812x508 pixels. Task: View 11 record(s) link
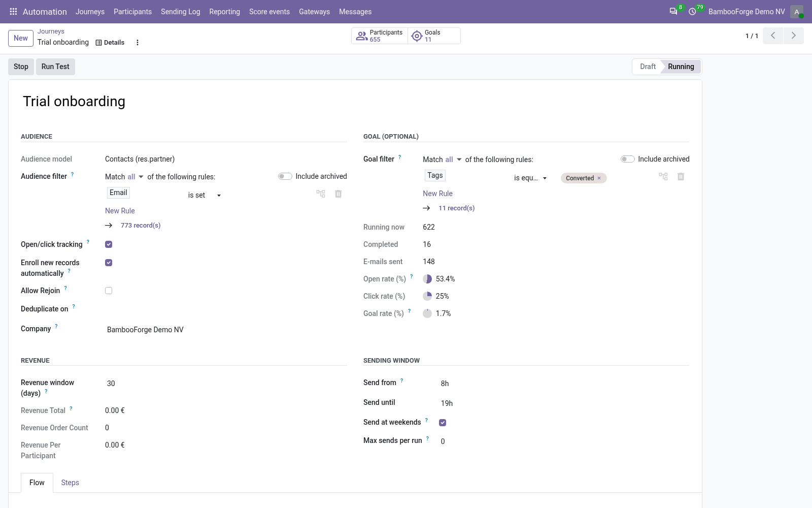457,208
